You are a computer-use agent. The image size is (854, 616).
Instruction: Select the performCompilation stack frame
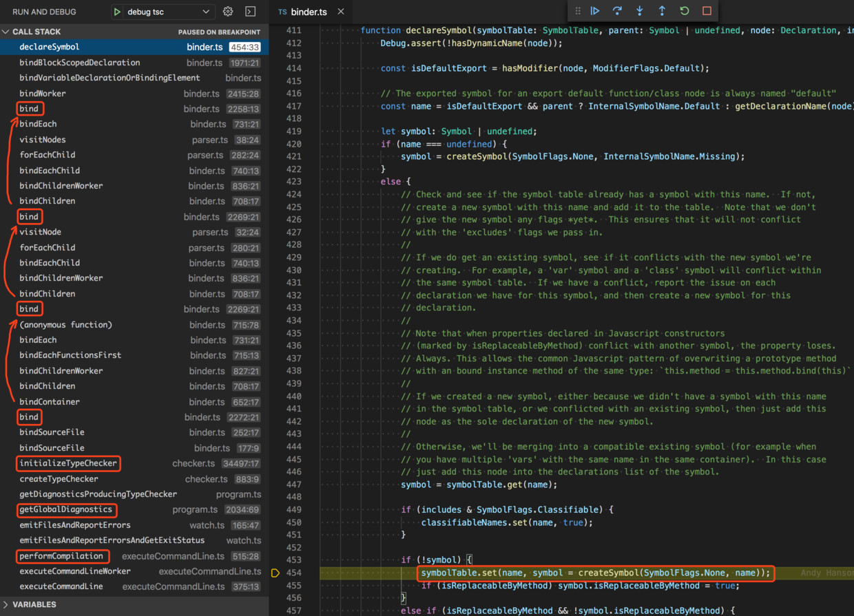tap(61, 556)
